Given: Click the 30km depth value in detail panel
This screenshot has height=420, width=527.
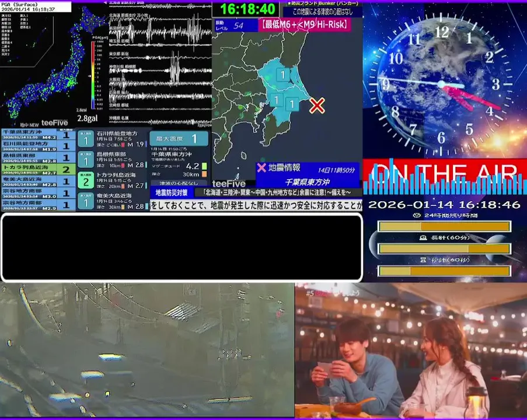Looking at the screenshot, I should (191, 174).
